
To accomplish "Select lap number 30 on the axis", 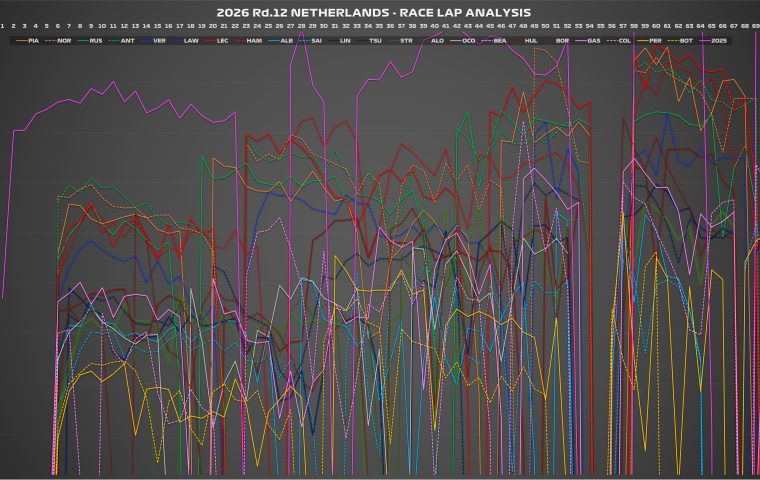I will (324, 26).
